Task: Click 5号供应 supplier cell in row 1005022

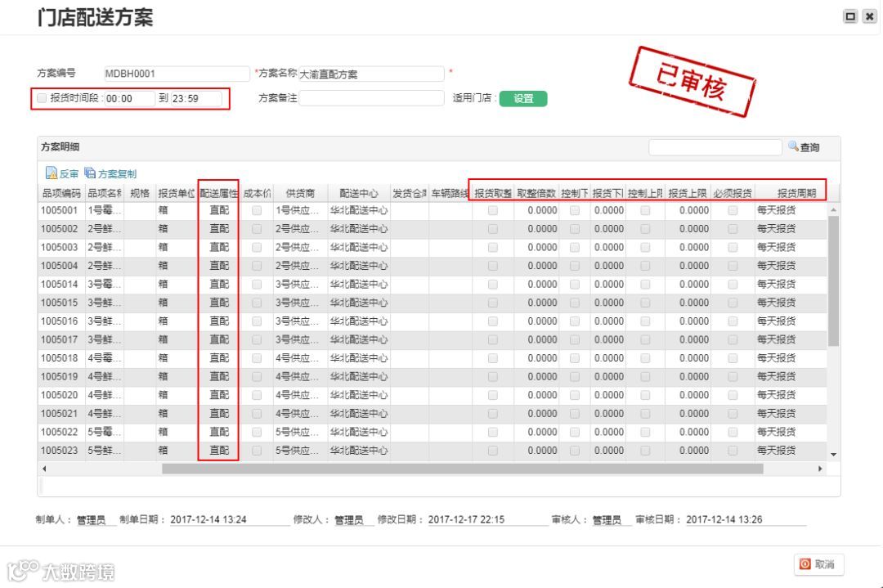Action: click(x=300, y=432)
